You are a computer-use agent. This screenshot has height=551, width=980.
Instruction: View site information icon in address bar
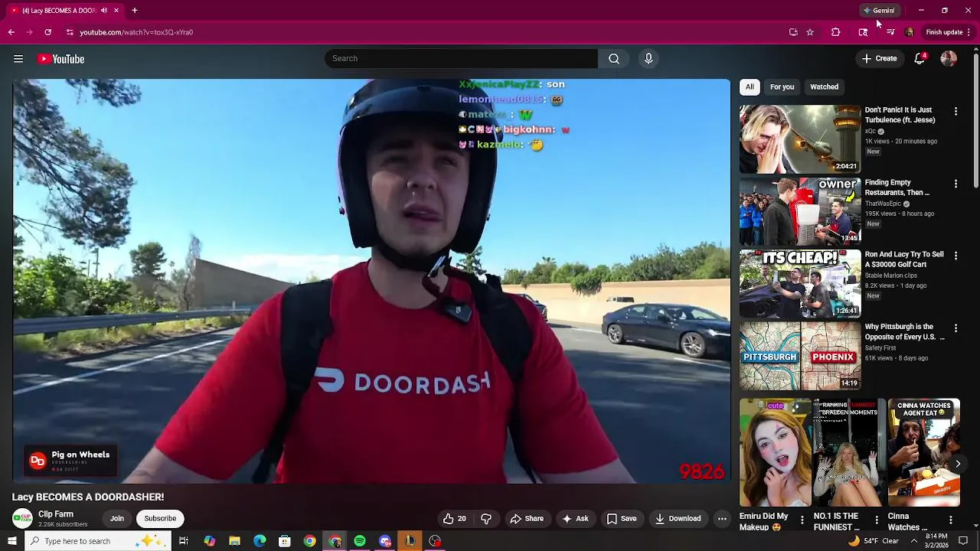(70, 32)
